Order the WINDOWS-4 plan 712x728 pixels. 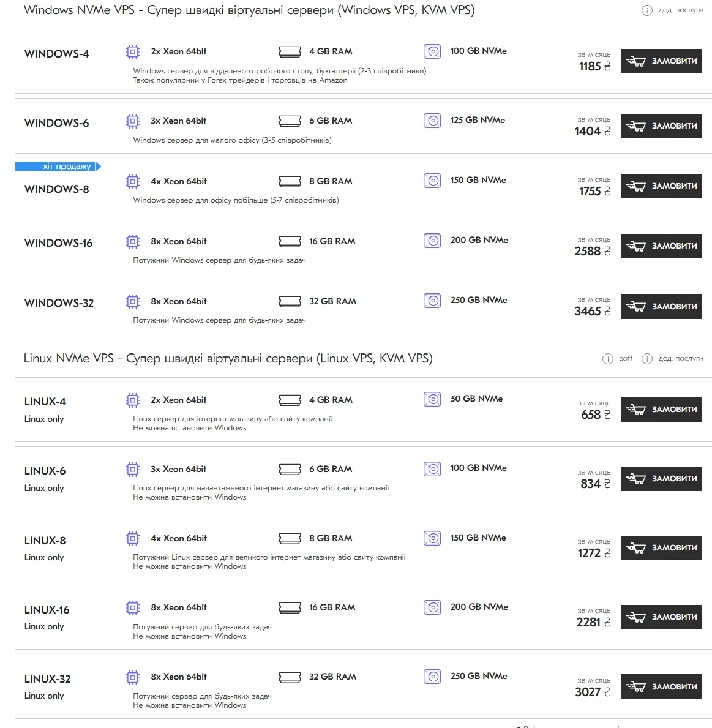click(x=661, y=61)
